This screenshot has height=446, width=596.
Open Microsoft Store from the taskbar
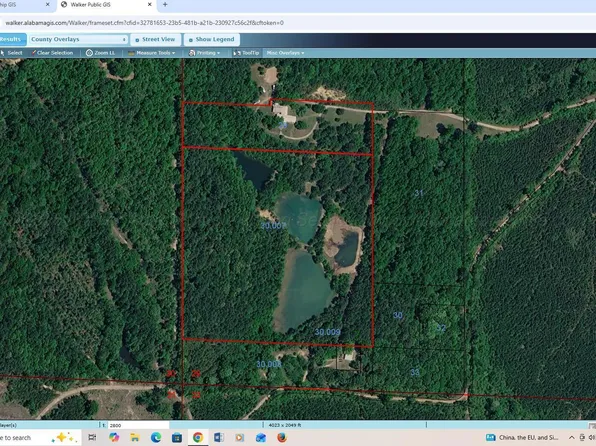pyautogui.click(x=177, y=438)
